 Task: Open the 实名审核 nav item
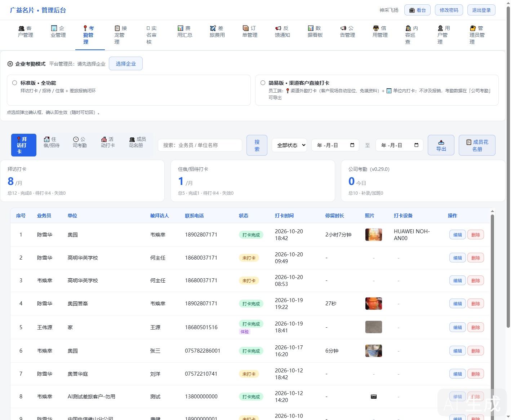click(x=151, y=35)
